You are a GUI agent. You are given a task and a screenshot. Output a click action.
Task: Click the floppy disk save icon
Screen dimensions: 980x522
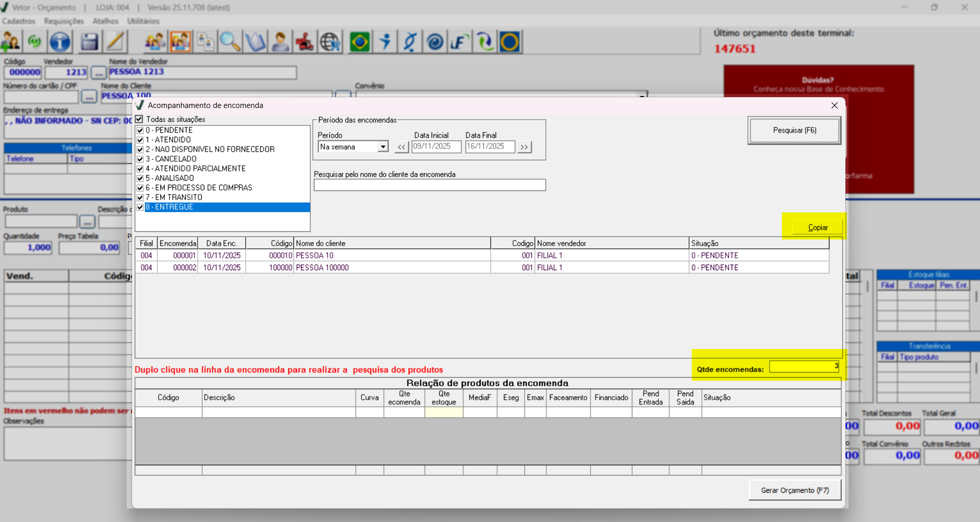coord(89,42)
